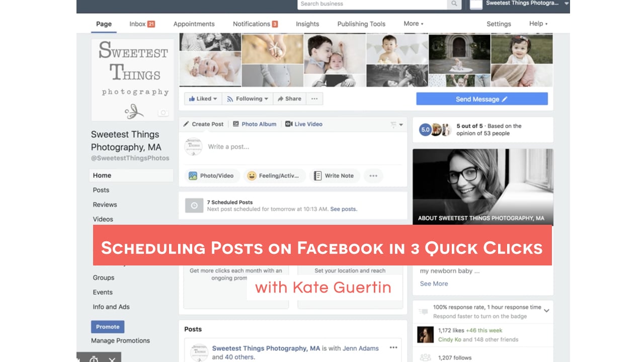Select Reviews in left sidebar
The image size is (644, 362).
point(105,205)
